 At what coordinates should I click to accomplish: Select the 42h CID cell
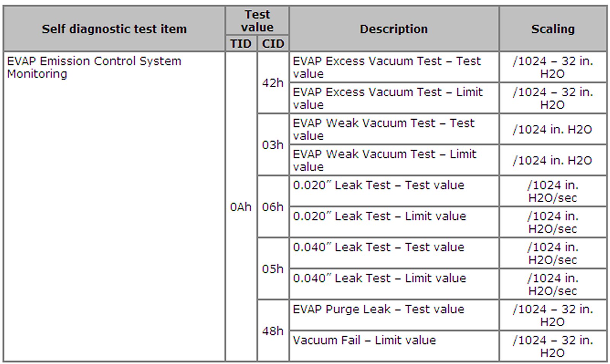coord(273,83)
